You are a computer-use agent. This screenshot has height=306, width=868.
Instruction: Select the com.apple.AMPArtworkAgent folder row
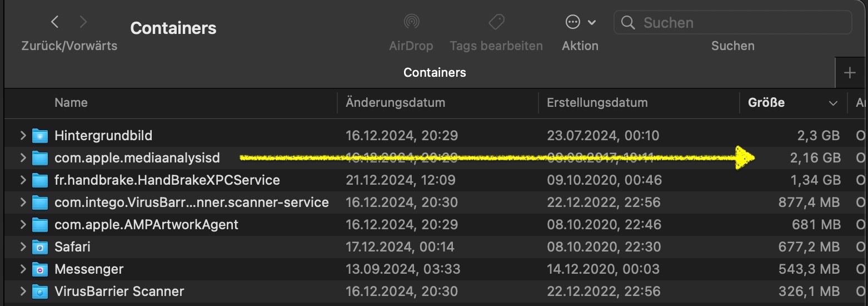click(146, 225)
